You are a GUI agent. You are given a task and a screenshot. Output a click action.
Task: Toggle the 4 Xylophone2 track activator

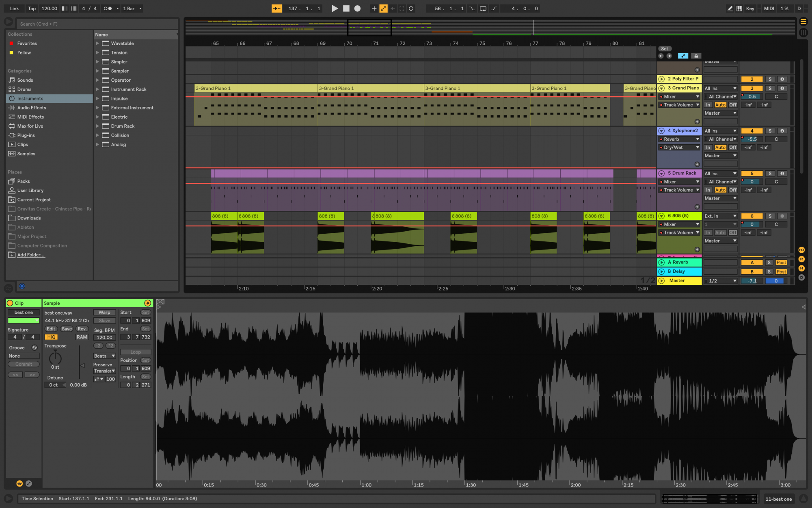pos(752,131)
